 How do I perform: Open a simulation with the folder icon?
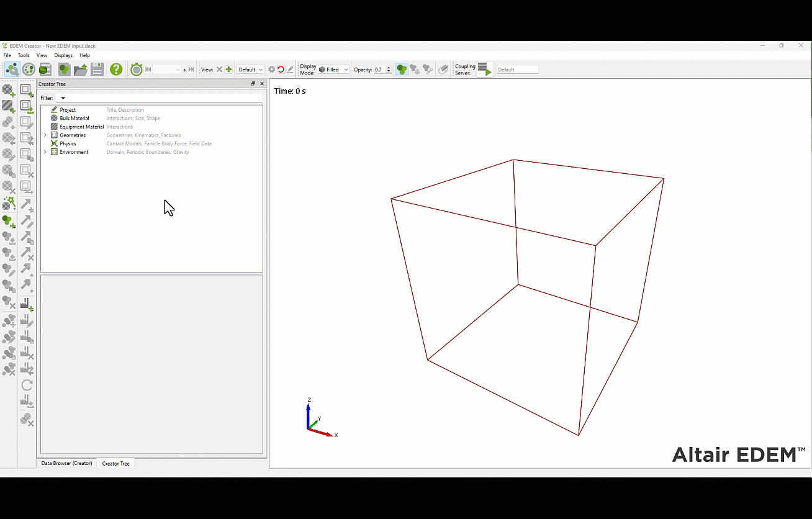click(81, 70)
